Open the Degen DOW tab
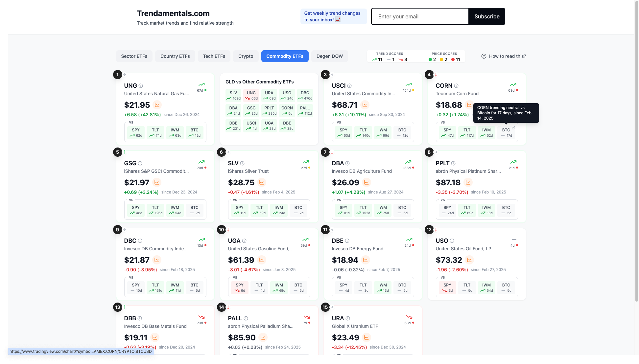 [329, 56]
